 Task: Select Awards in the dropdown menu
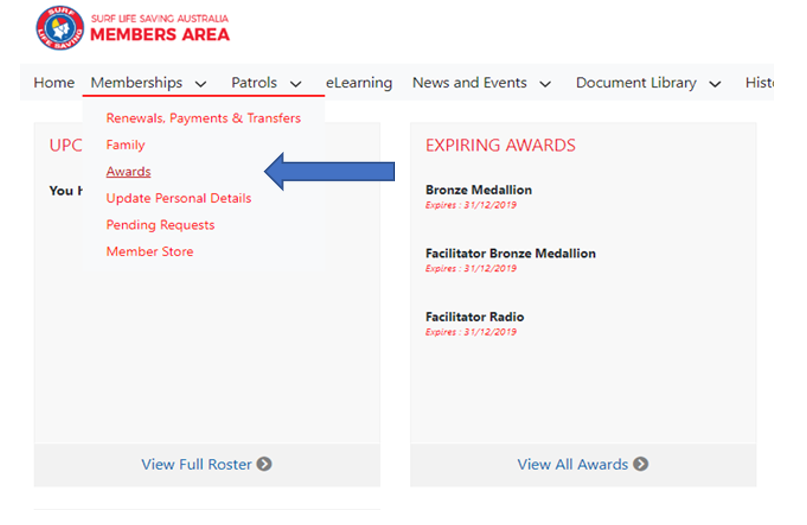[x=128, y=172]
